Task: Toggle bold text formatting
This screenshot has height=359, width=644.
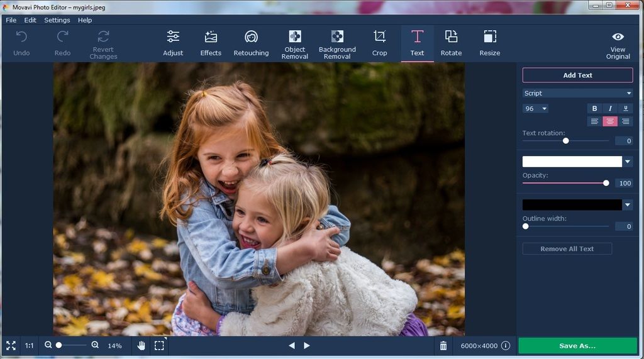Action: pos(594,108)
